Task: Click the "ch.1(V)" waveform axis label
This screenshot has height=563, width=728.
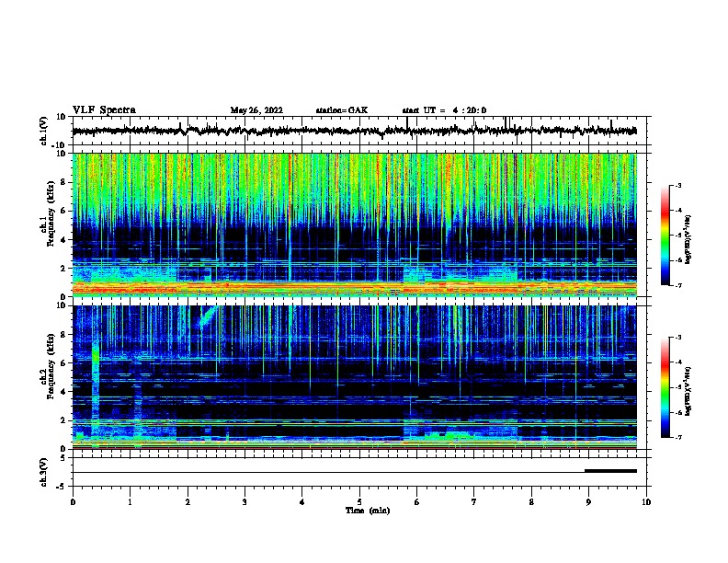Action: pos(44,131)
